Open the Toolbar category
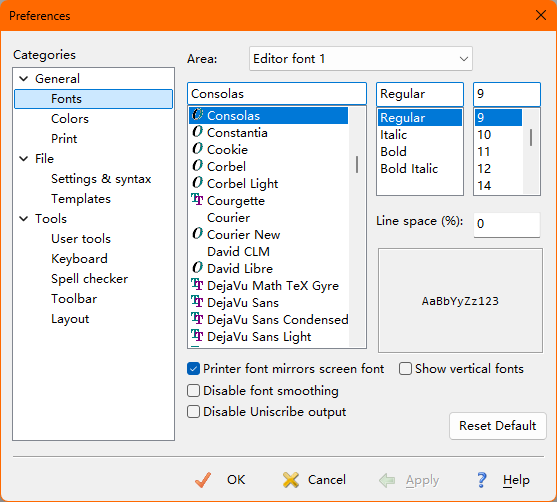Viewport: 557px width, 502px height. pos(74,299)
